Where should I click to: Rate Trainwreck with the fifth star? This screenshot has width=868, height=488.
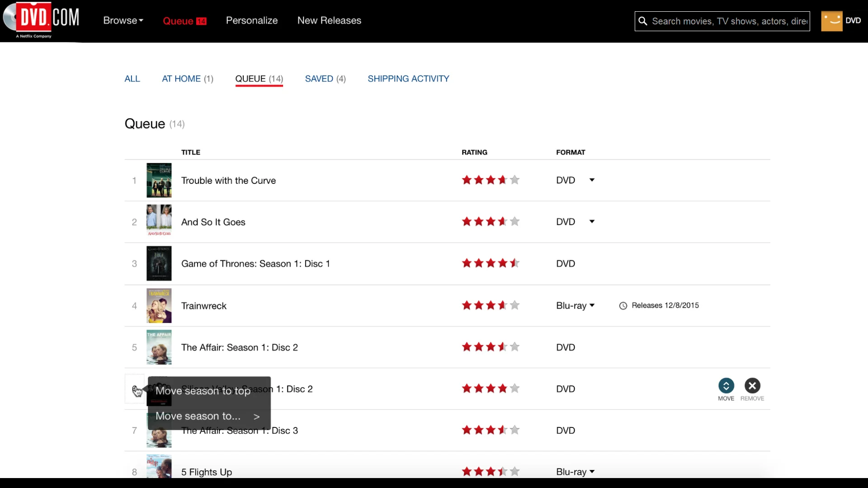click(514, 305)
